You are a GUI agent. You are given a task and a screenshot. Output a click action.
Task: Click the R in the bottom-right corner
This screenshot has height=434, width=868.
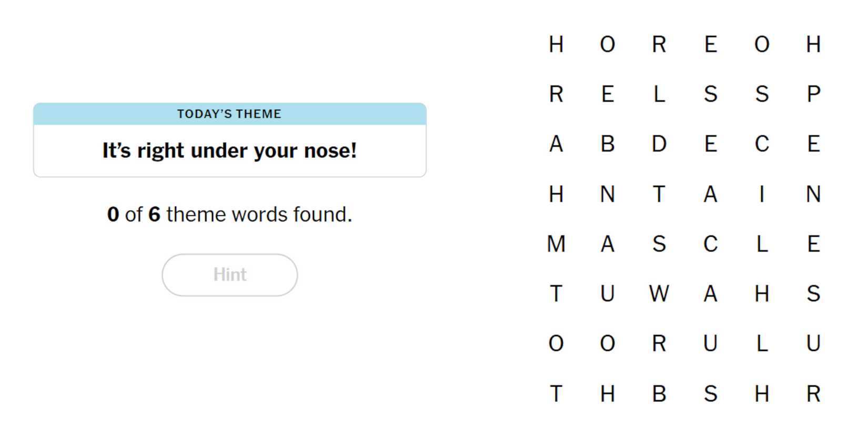pos(813,393)
